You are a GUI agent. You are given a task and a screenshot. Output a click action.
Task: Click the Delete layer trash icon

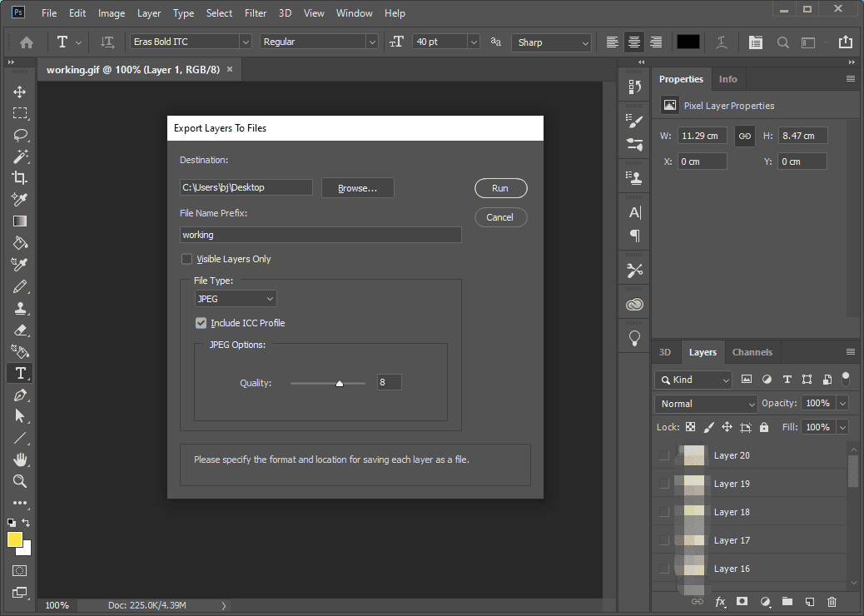click(x=831, y=601)
